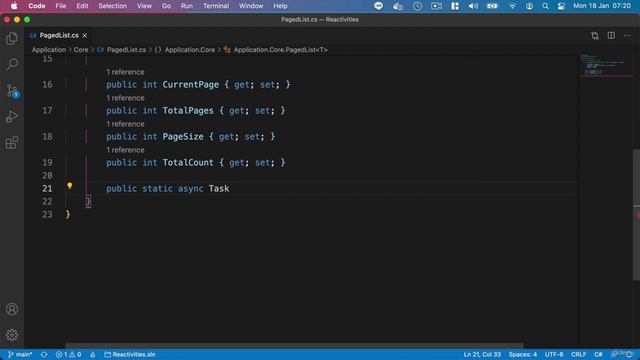This screenshot has width=640, height=360.
Task: Click Core breadcrumb segment
Action: pos(81,50)
